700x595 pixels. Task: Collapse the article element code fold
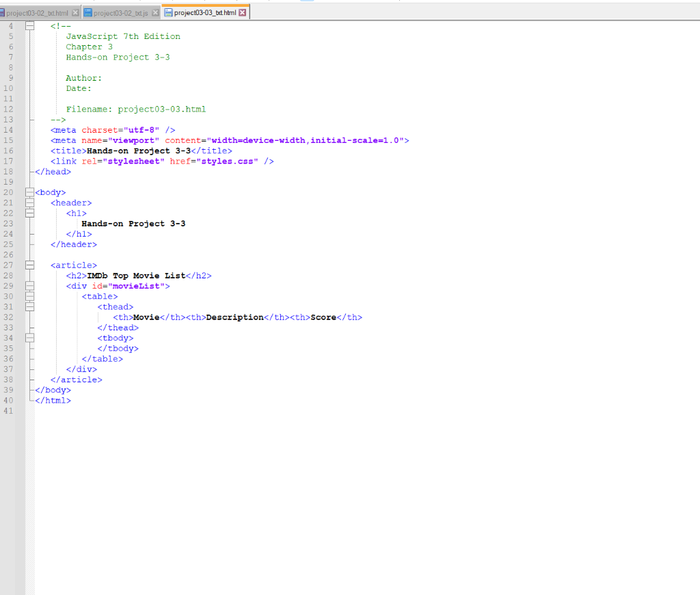[x=29, y=265]
